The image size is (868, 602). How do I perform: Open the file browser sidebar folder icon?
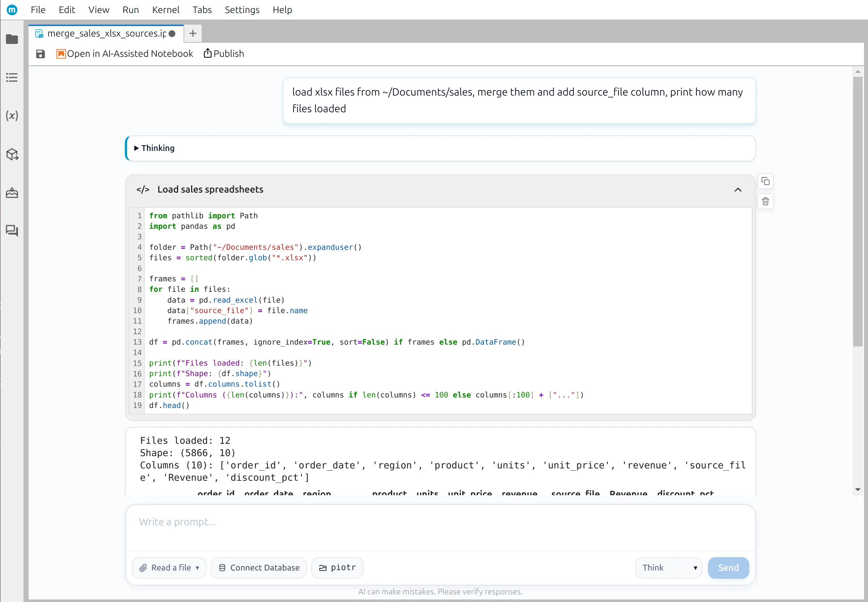coord(12,39)
